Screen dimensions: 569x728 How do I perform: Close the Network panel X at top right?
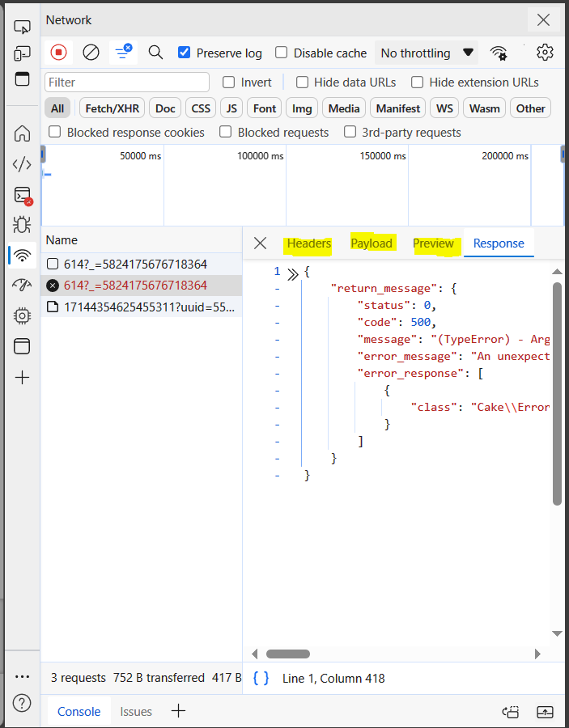(543, 20)
